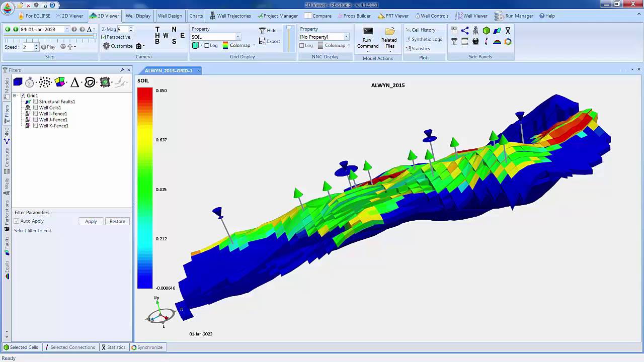644x362 pixels.
Task: Advance to the next step arrow
Action: pyautogui.click(x=74, y=29)
